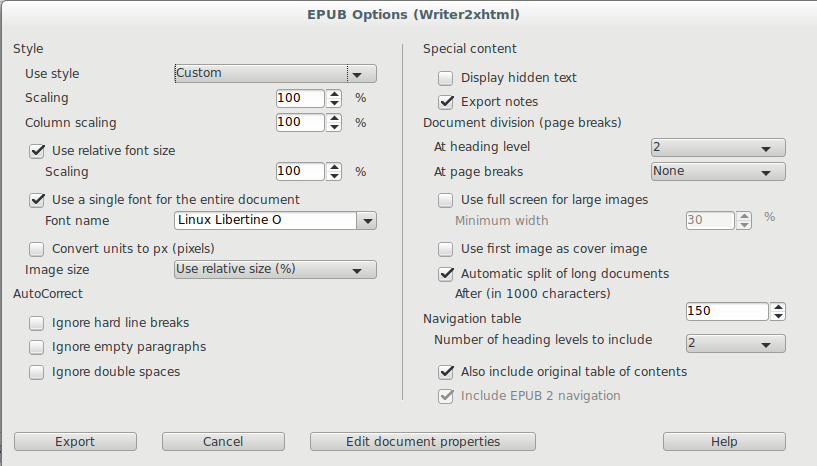The width and height of the screenshot is (817, 466).
Task: Click the Export button
Action: (x=75, y=442)
